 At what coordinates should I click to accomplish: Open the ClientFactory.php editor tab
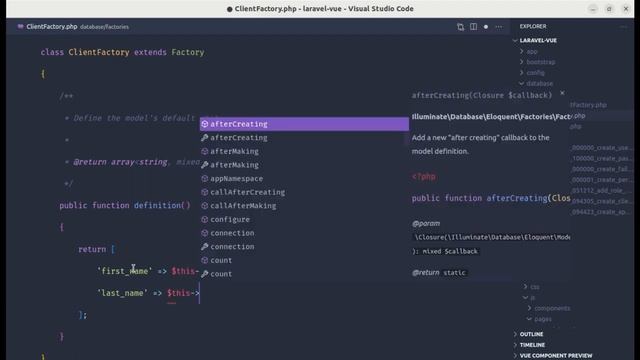coord(51,27)
